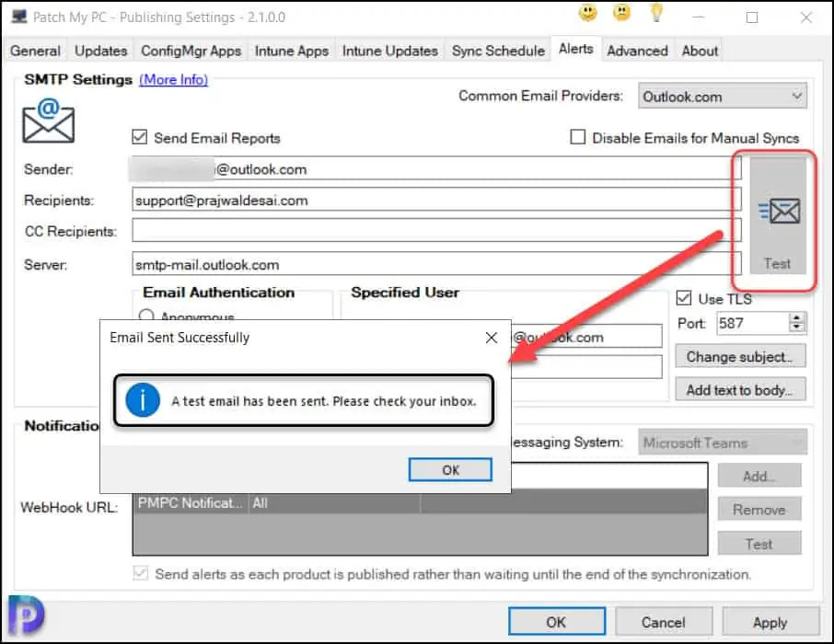Viewport: 834px width, 644px height.
Task: Click the Recipients email field
Action: (436, 200)
